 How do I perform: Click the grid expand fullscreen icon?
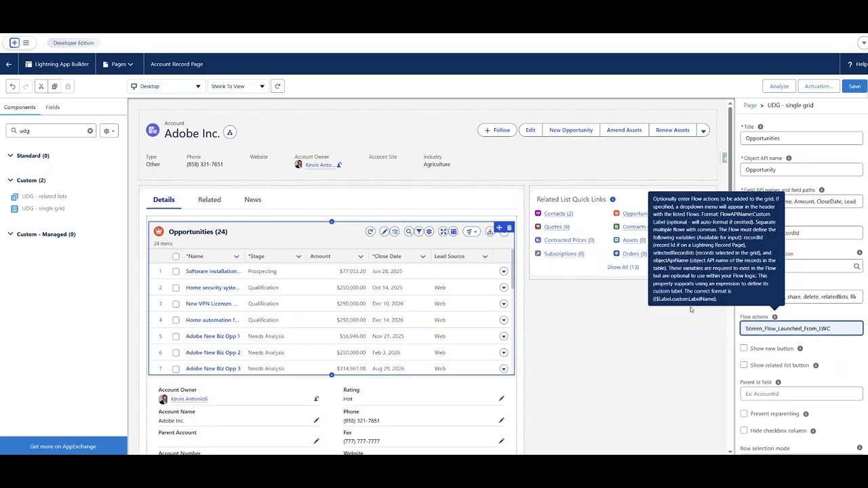(443, 232)
